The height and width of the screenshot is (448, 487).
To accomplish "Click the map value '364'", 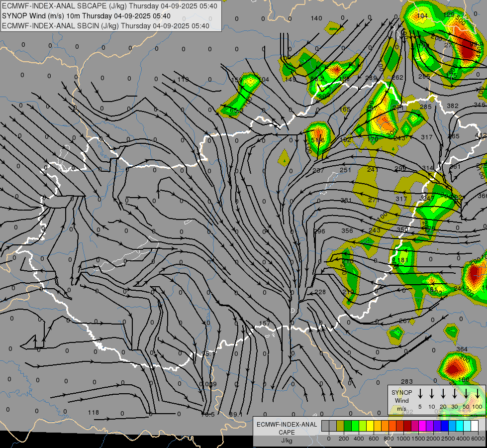I will click(x=462, y=349).
